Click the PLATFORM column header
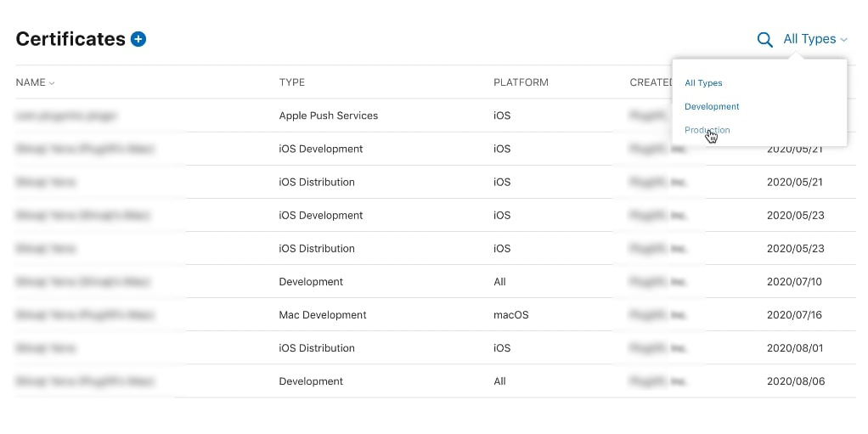This screenshot has height=434, width=868. coord(521,82)
